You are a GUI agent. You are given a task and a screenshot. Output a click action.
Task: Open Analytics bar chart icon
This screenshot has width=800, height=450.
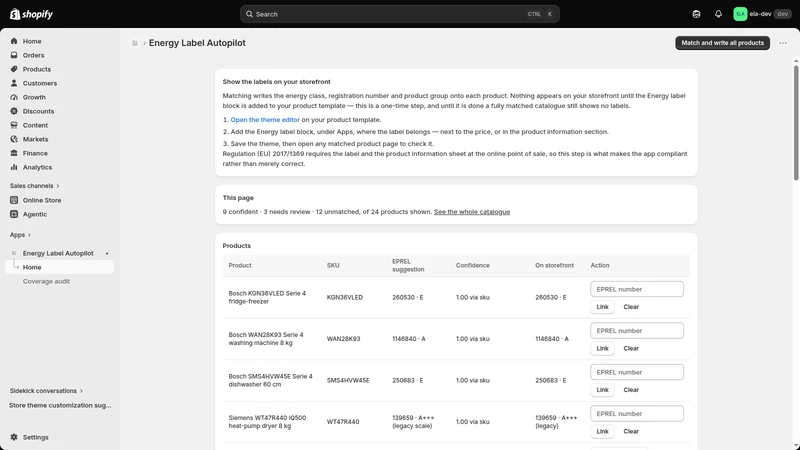point(14,167)
